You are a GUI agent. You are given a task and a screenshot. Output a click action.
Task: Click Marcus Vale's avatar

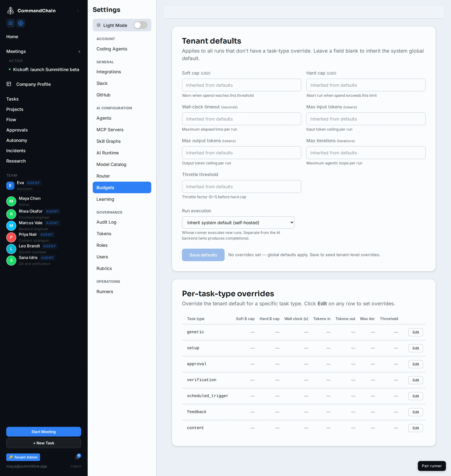click(11, 225)
